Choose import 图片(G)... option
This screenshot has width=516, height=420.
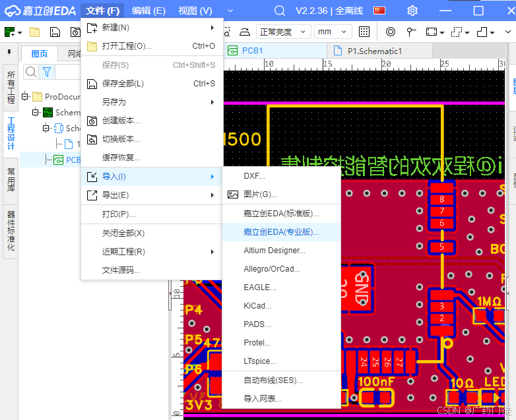[281, 195]
